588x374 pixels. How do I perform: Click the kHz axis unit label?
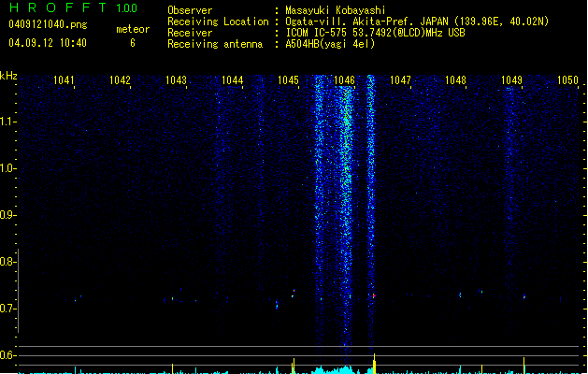pyautogui.click(x=8, y=76)
